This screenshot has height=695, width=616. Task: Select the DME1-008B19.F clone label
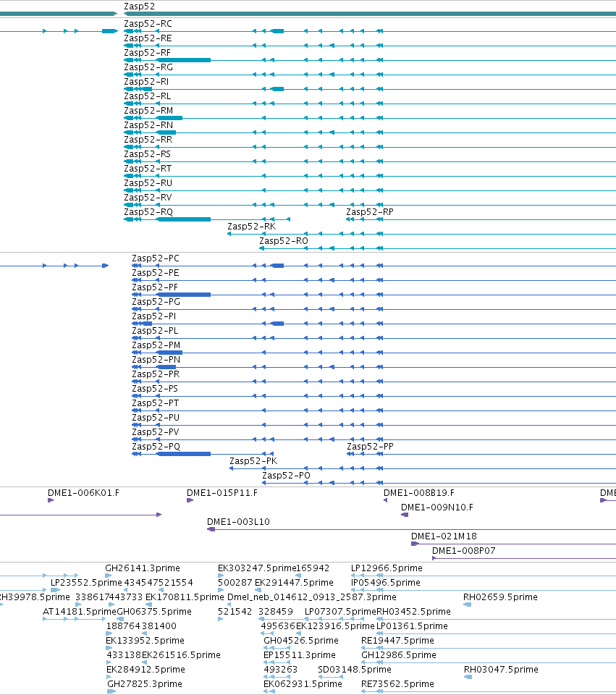coord(419,493)
